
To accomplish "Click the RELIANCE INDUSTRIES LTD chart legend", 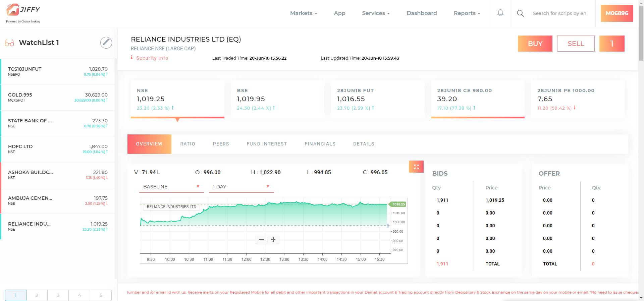I will click(171, 207).
